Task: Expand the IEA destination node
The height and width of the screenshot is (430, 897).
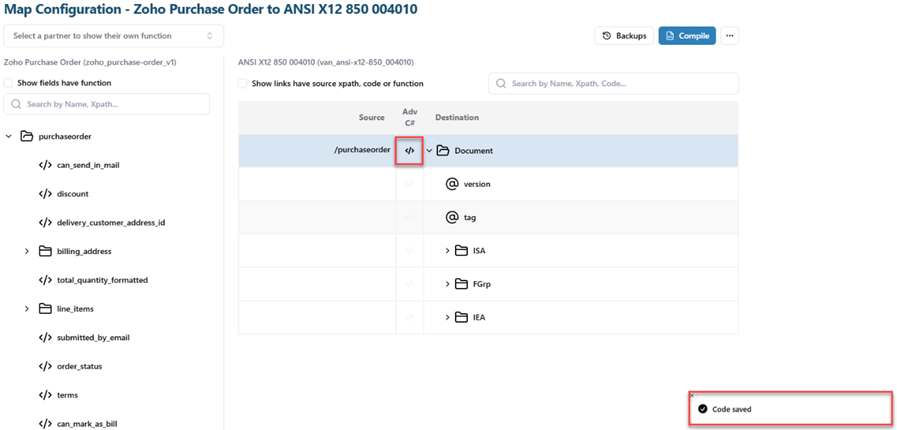Action: click(448, 317)
